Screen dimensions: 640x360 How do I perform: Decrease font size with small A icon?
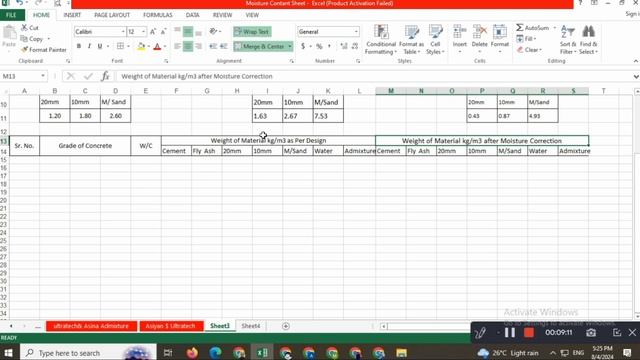[163, 31]
